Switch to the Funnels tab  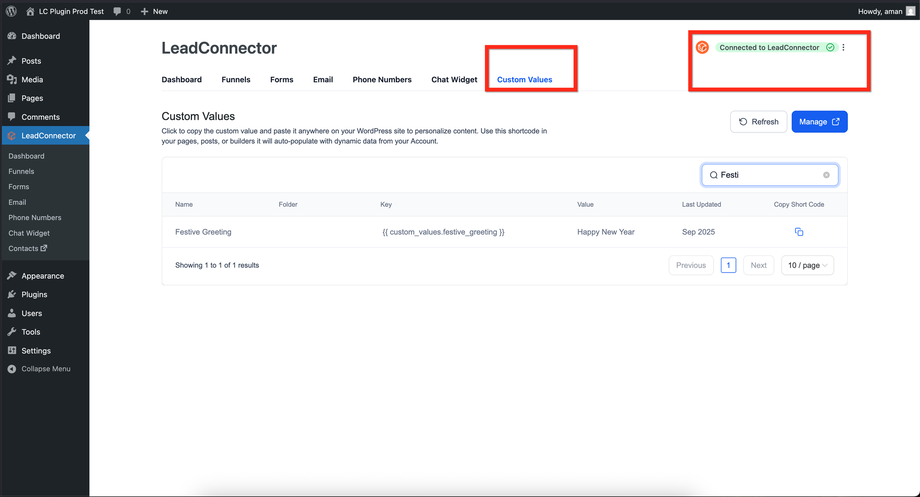[x=236, y=80]
